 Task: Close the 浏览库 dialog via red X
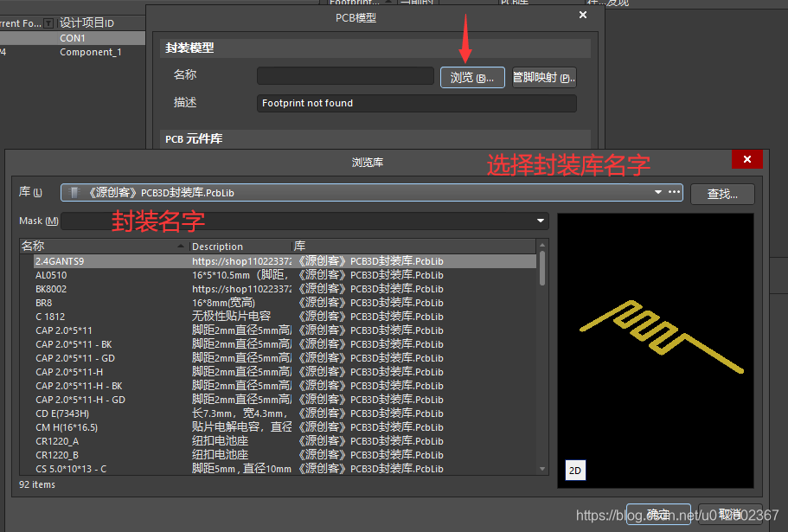pos(746,160)
